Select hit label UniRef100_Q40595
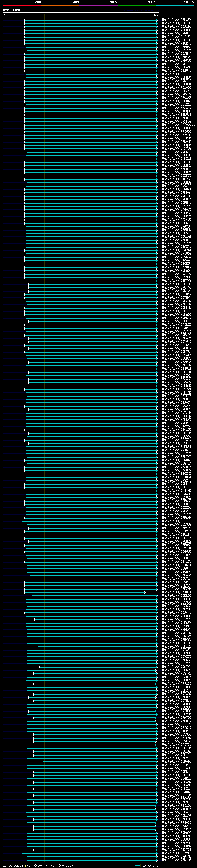 click(x=177, y=572)
